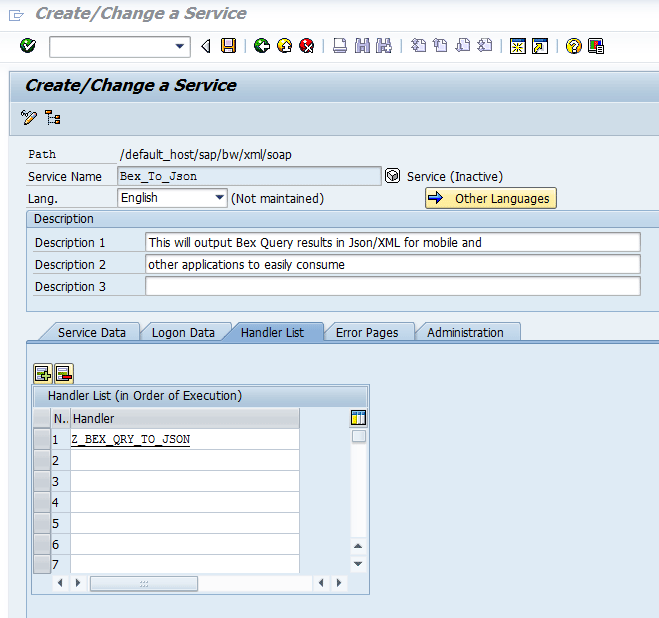659x618 pixels.
Task: Click the Display/Change pencil icon
Action: (x=28, y=118)
